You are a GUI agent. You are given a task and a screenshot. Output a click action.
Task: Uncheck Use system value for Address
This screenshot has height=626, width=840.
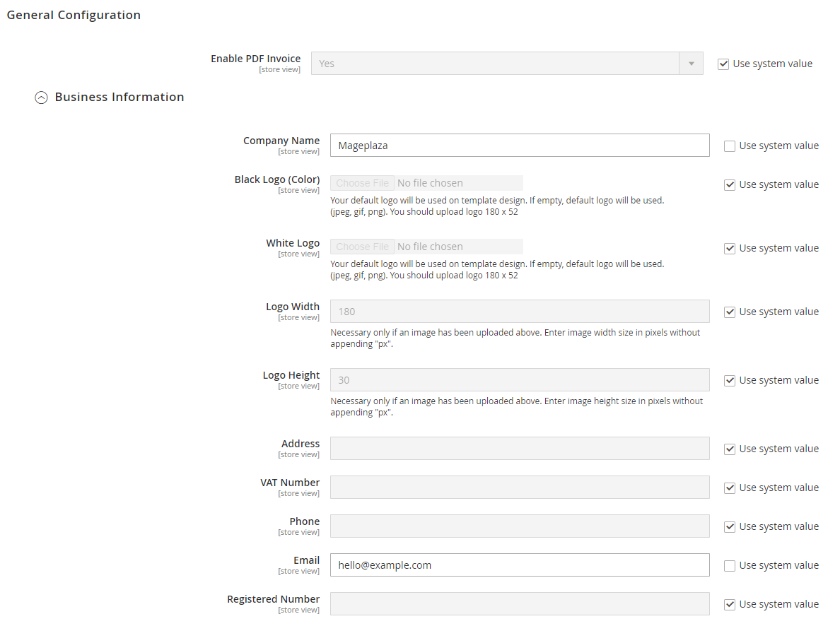tap(730, 449)
